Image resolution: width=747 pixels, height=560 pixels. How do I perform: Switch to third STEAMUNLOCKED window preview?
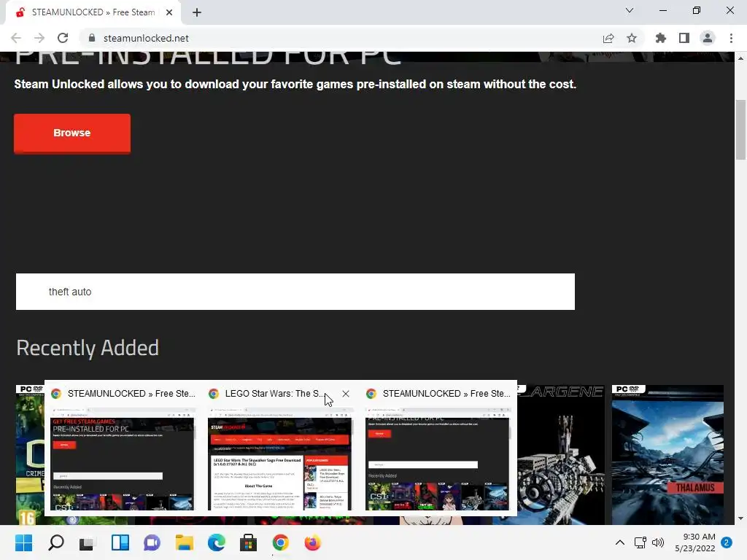point(438,450)
